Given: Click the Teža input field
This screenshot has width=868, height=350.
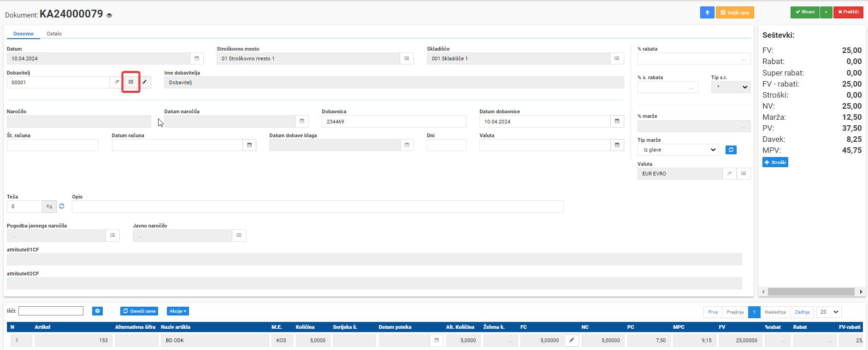Looking at the screenshot, I should pyautogui.click(x=24, y=206).
